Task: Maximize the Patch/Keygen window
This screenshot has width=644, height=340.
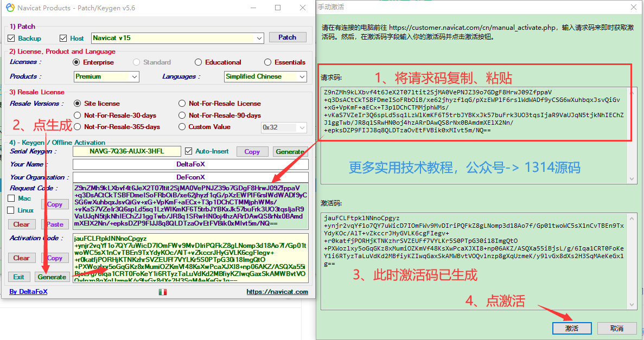Action: (x=278, y=8)
